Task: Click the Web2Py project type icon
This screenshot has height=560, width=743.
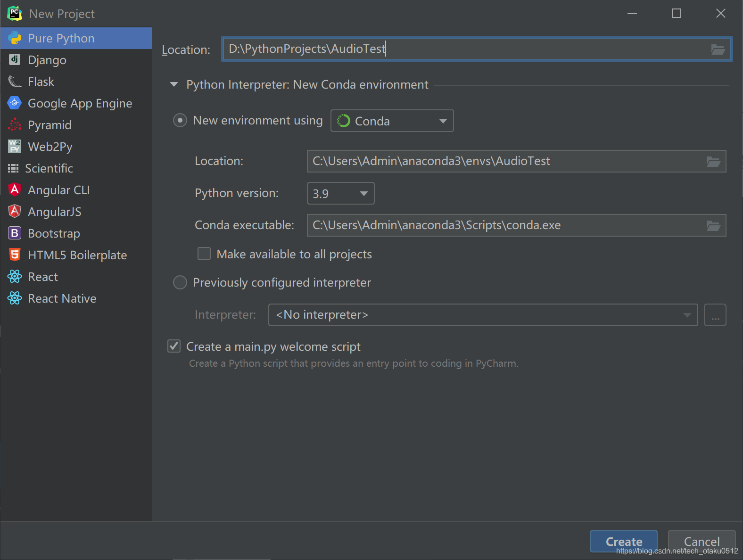Action: 15,146
